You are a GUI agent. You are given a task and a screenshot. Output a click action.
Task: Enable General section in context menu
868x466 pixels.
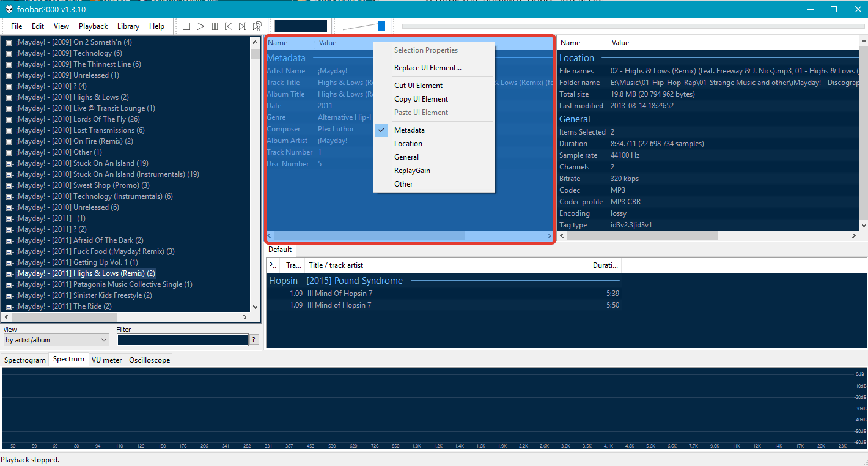433,157
